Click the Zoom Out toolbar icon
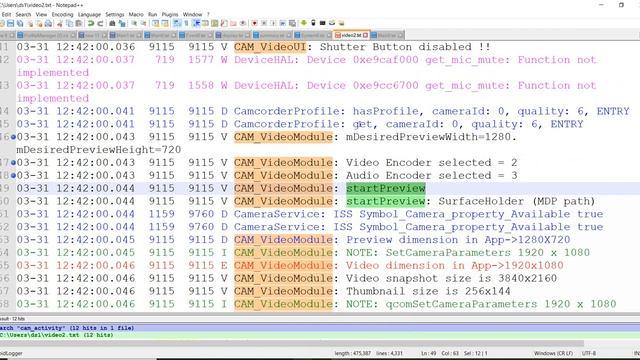The image size is (640, 360). (144, 23)
